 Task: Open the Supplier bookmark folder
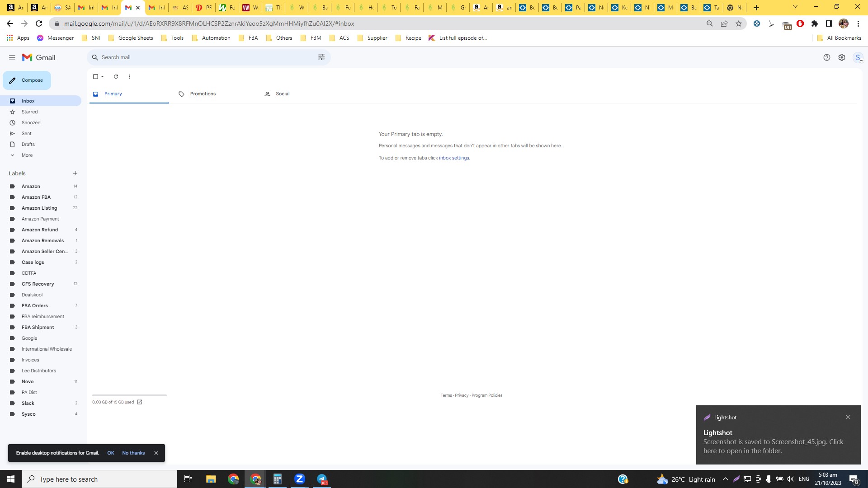[372, 38]
